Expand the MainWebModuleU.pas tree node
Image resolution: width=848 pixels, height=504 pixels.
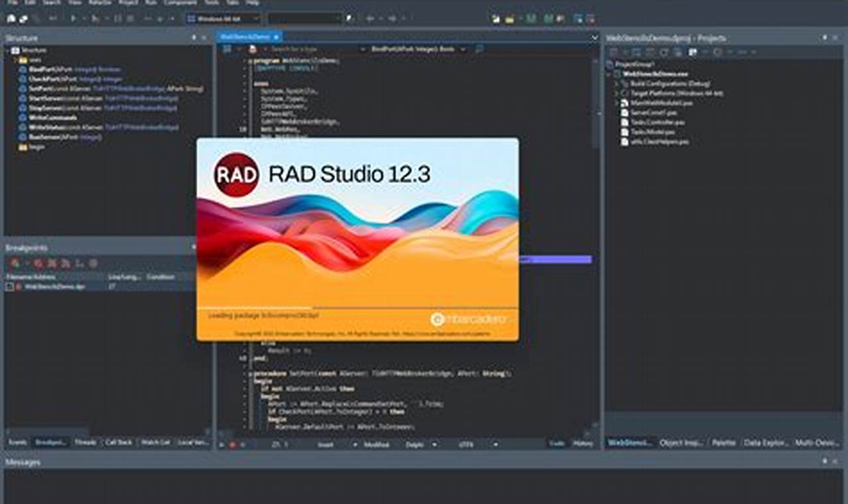[616, 103]
